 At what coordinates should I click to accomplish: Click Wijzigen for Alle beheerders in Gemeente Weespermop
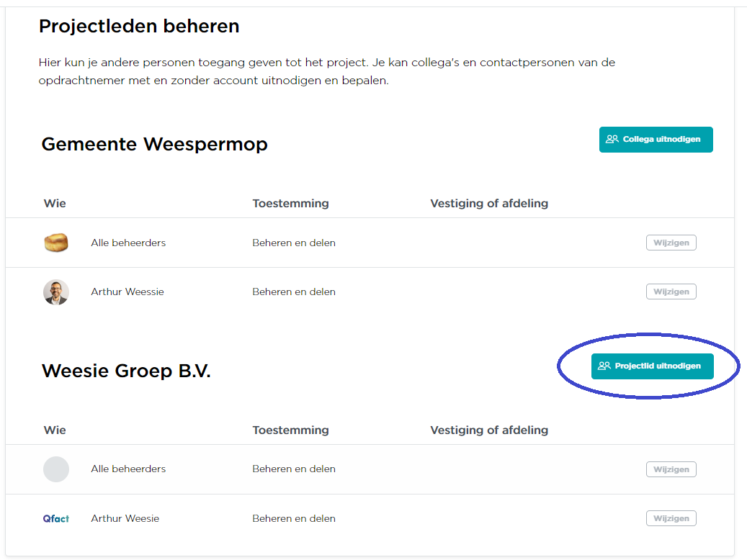point(671,243)
